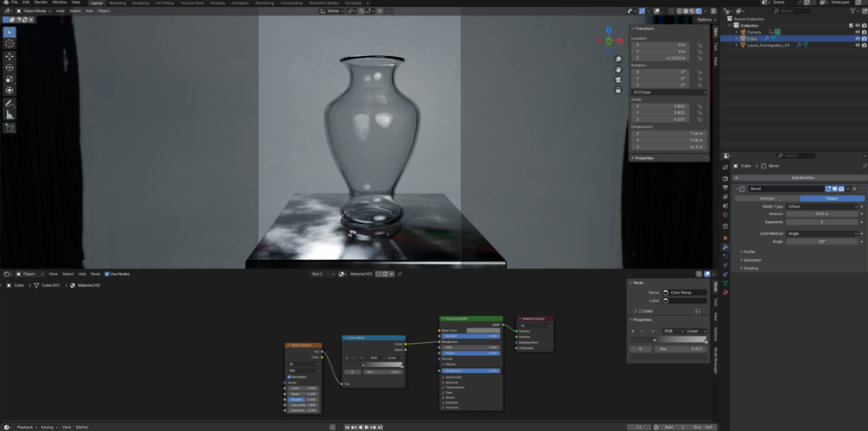
Task: Open Object Data properties green triangle icon
Action: 725,283
